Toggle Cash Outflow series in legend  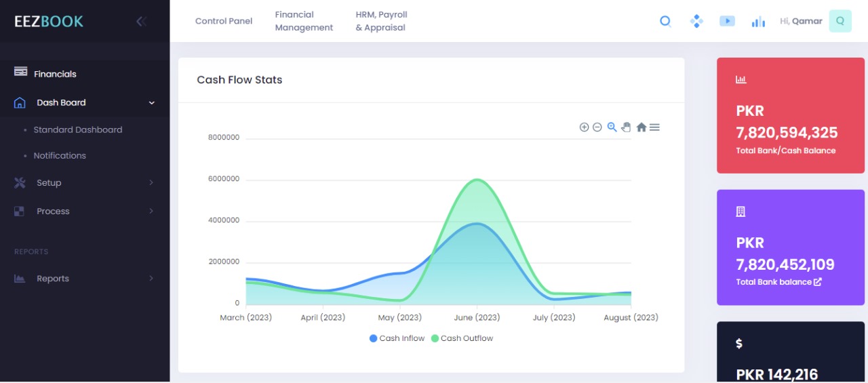[462, 338]
